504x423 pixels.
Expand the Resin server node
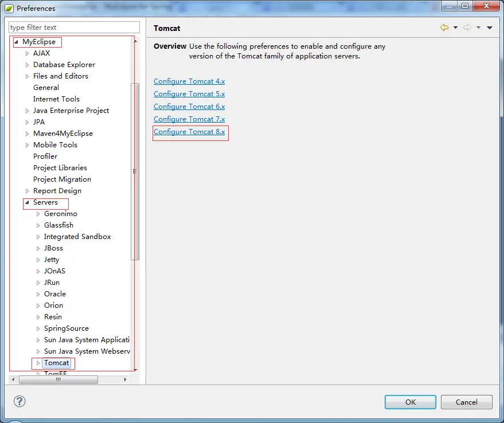(38, 318)
